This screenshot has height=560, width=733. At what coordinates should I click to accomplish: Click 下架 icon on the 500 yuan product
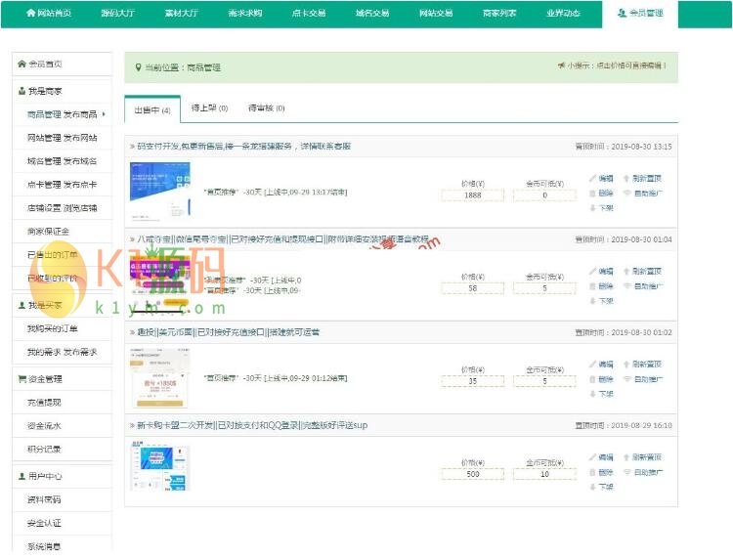click(592, 487)
